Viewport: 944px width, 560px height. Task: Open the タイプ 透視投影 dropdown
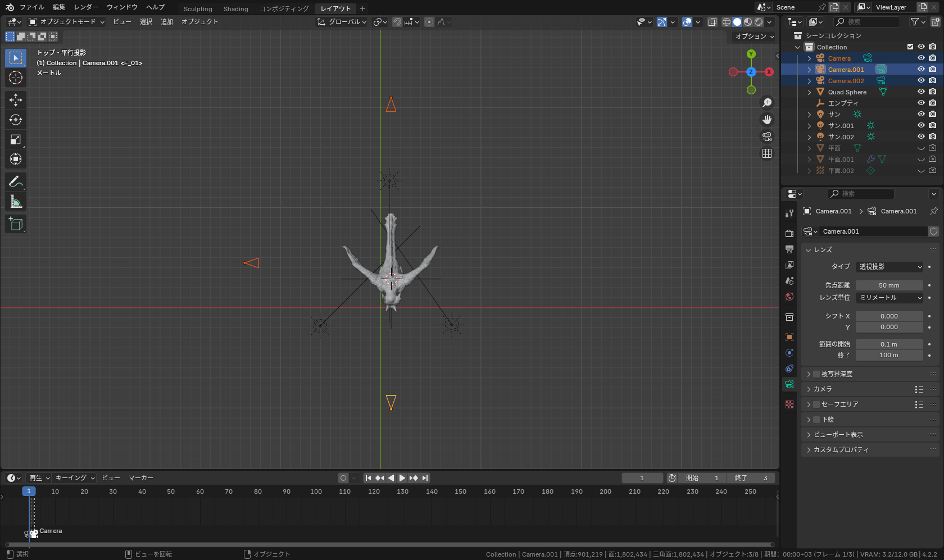pyautogui.click(x=889, y=267)
